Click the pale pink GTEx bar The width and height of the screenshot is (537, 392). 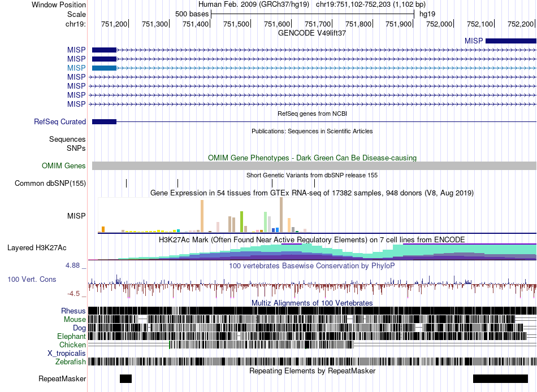(218, 227)
